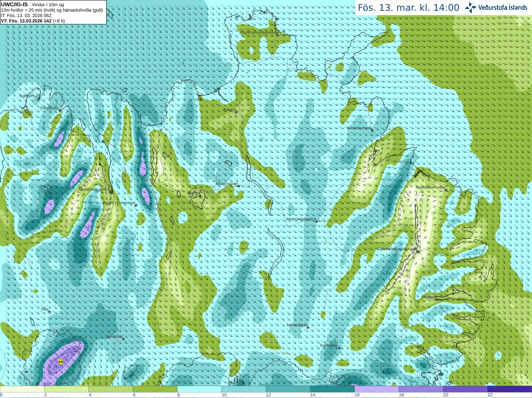Click the Mývatn station label
This screenshot has height=398, width=532.
pyautogui.click(x=193, y=193)
